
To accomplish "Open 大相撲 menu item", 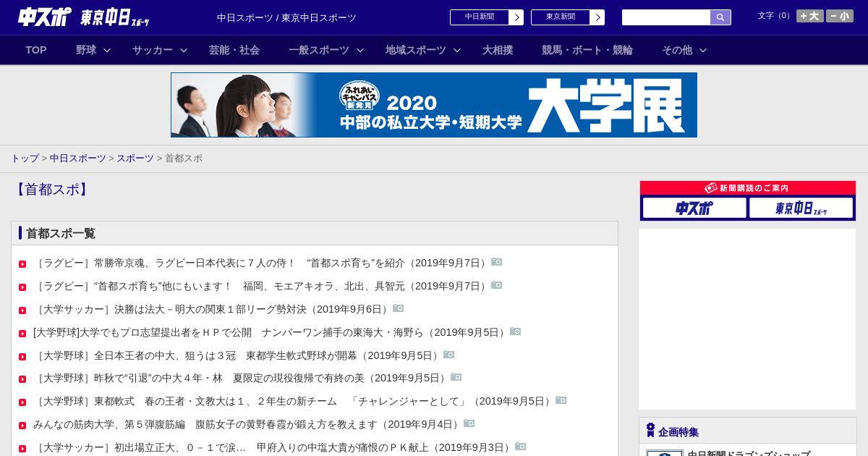I will [498, 50].
